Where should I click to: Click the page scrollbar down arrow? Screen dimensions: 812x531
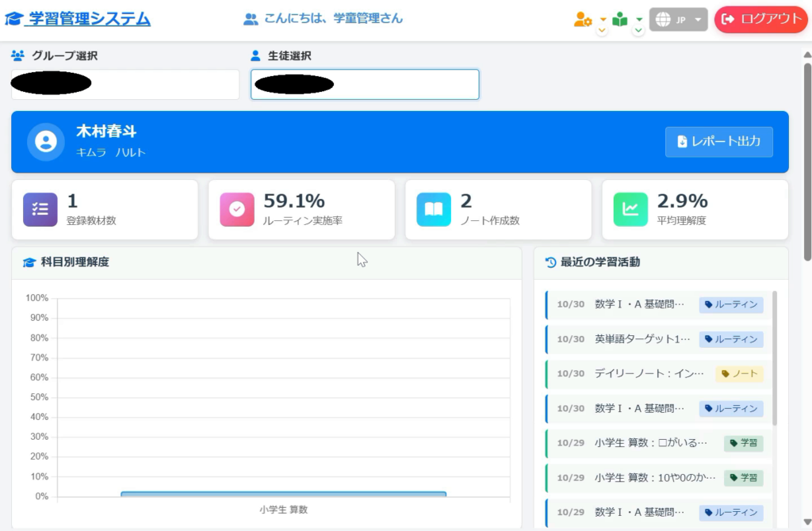point(807,521)
